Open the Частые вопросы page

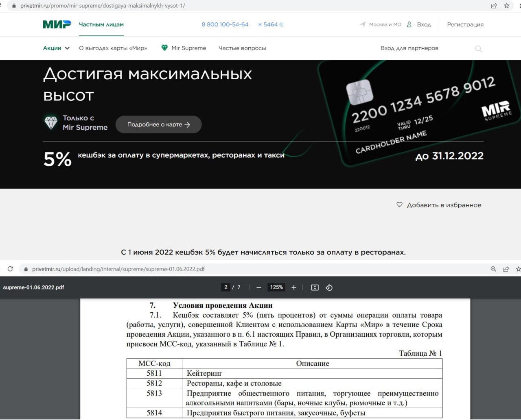point(242,48)
